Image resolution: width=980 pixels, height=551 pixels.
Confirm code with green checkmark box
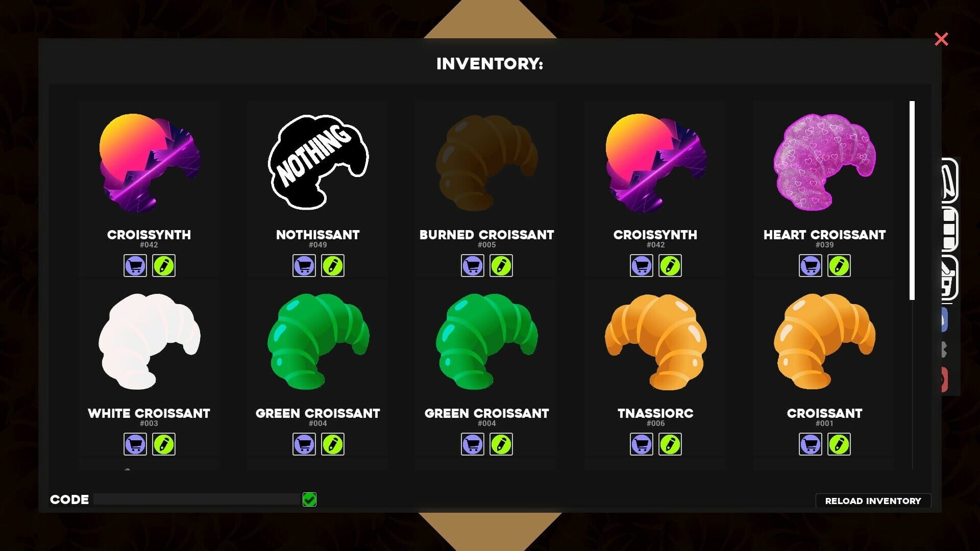(309, 499)
